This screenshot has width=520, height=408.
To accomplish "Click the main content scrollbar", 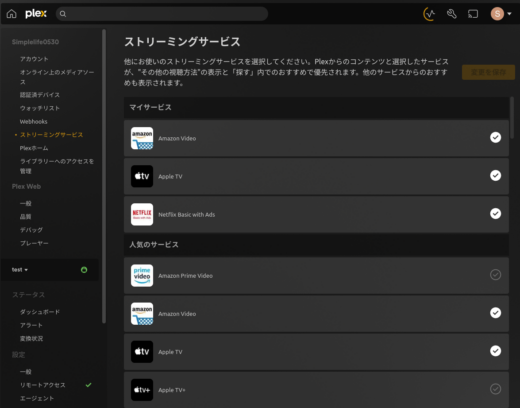I will point(512,117).
